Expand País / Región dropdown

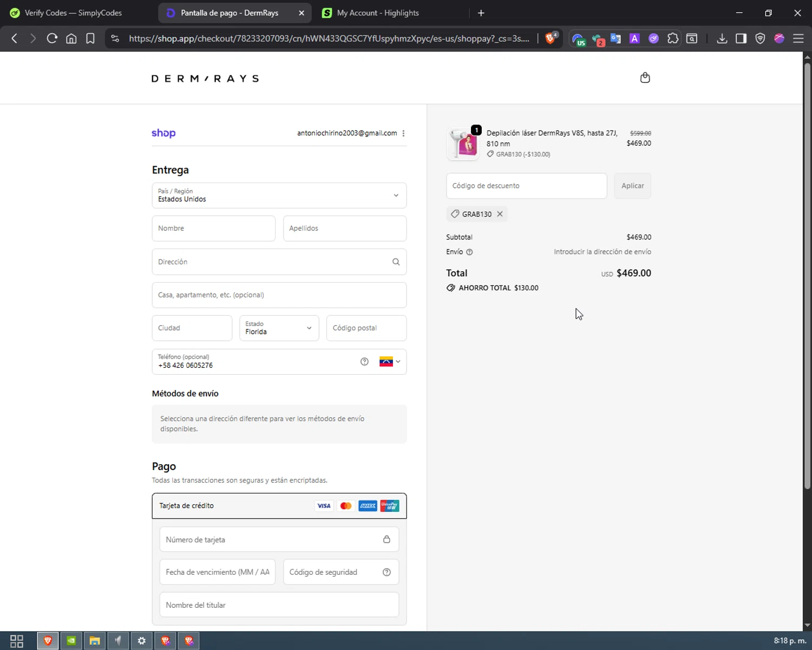(x=279, y=196)
